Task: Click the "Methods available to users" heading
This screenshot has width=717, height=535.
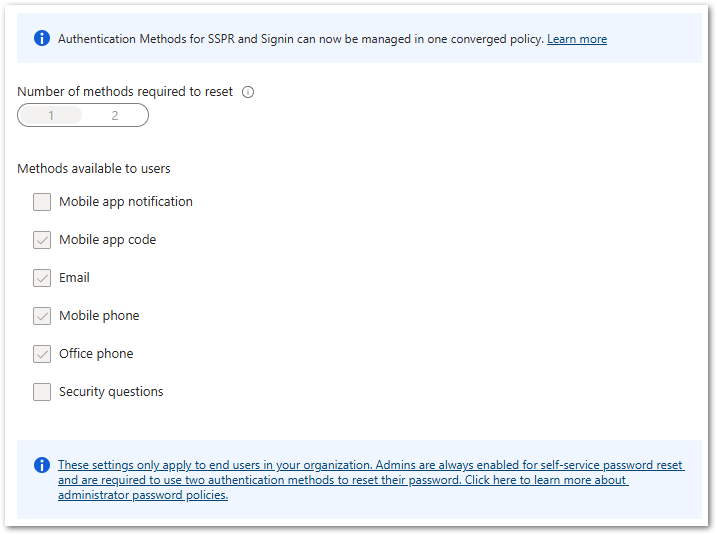Action: (94, 168)
